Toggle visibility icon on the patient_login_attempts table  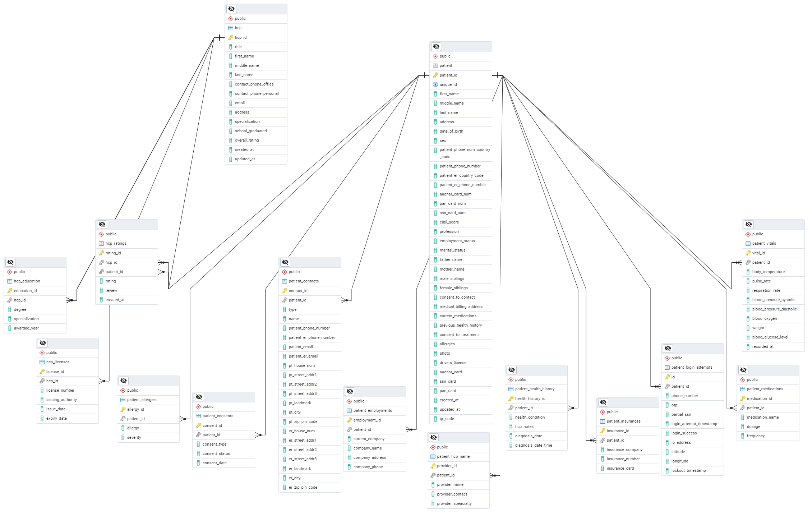[668, 349]
